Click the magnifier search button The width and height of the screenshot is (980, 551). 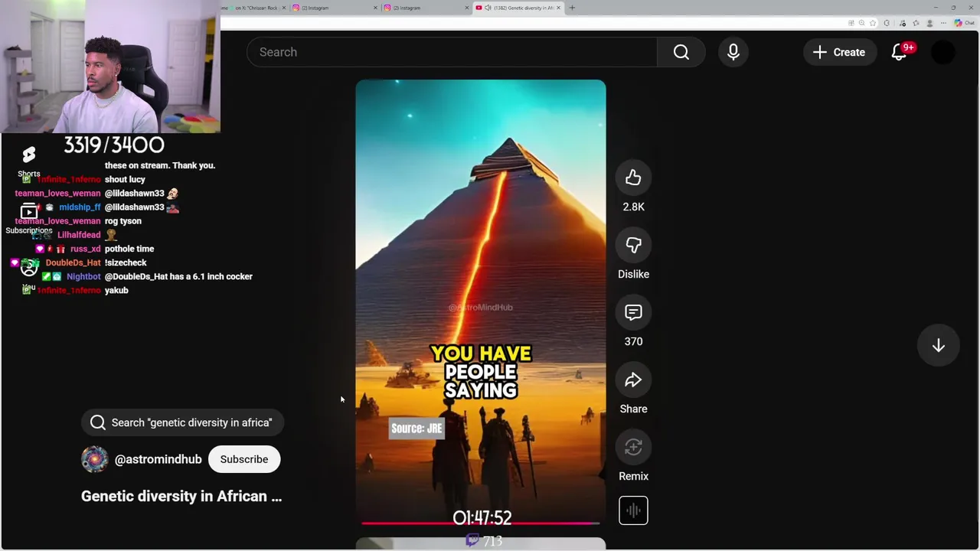681,52
